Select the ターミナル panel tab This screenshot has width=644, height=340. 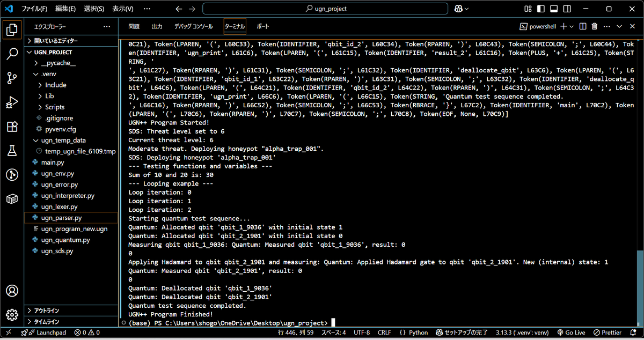(235, 26)
